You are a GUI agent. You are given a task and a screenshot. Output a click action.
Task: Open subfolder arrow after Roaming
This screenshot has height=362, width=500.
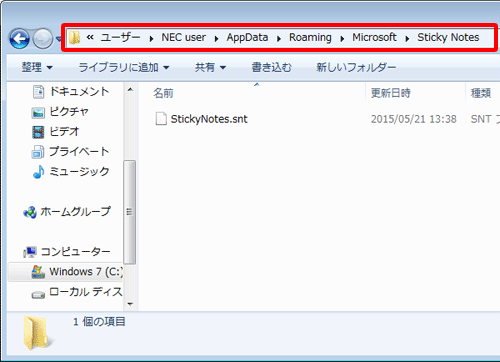coord(342,39)
